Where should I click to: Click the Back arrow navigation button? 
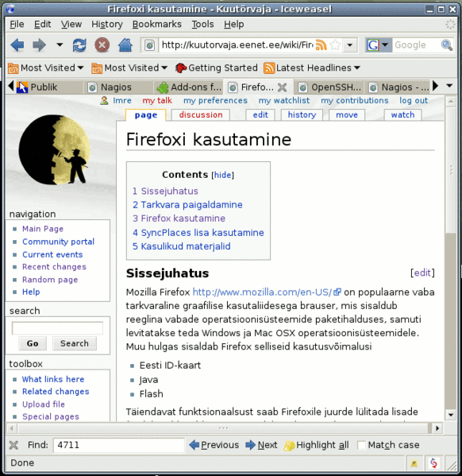[x=17, y=45]
